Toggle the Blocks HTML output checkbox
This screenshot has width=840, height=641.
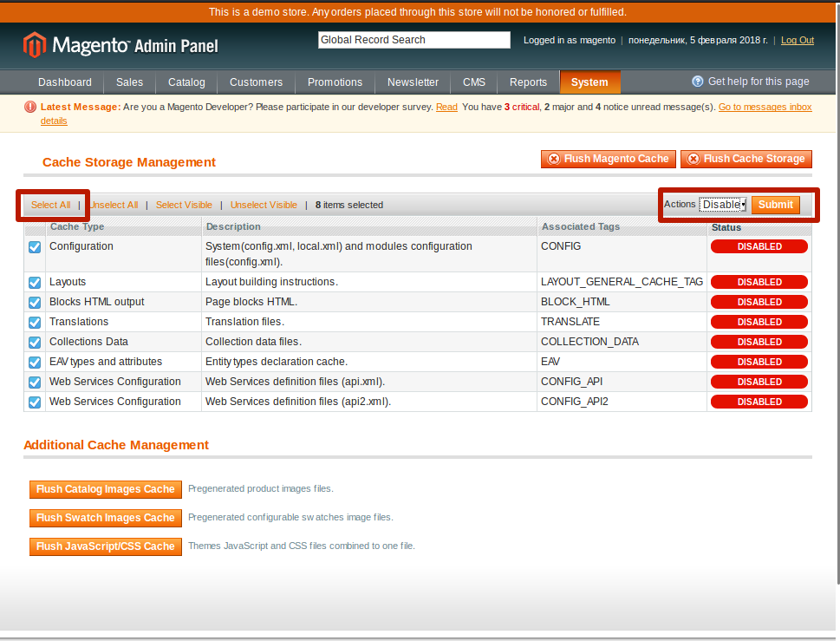click(35, 302)
